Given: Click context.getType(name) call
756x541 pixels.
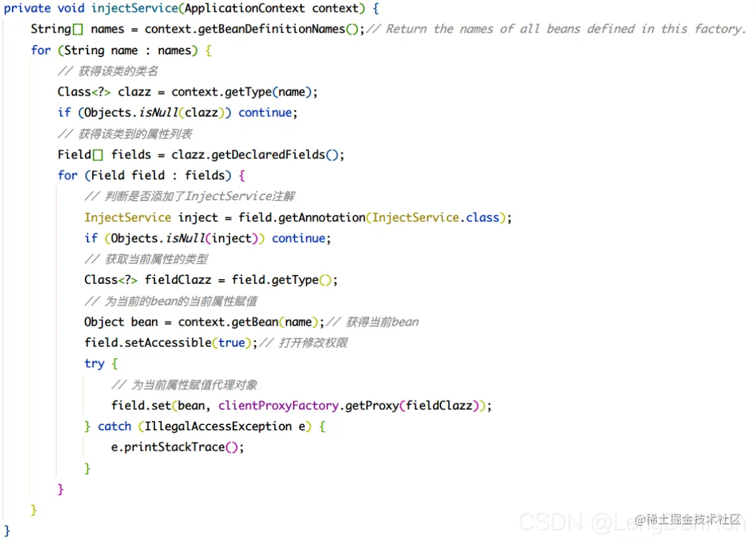Looking at the screenshot, I should pyautogui.click(x=241, y=91).
